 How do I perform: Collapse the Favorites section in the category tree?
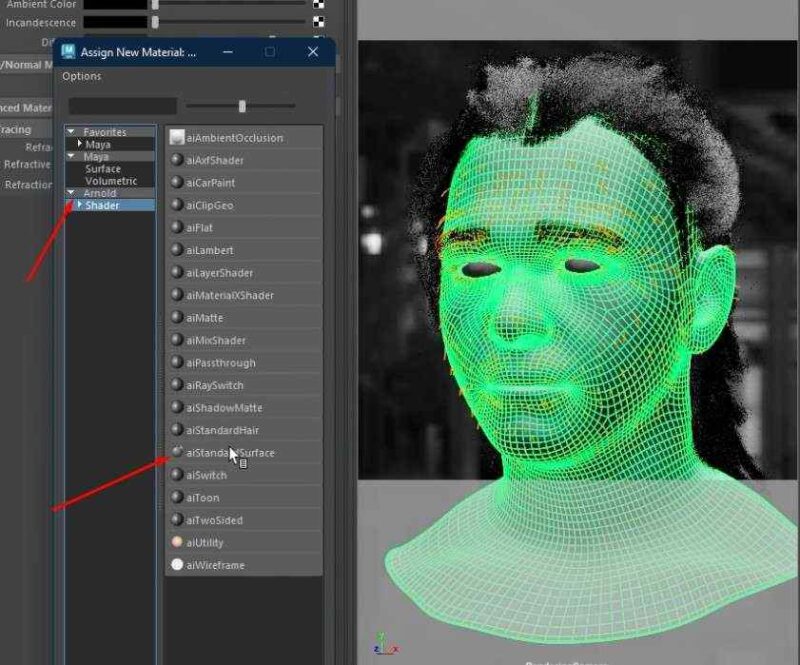pos(72,130)
